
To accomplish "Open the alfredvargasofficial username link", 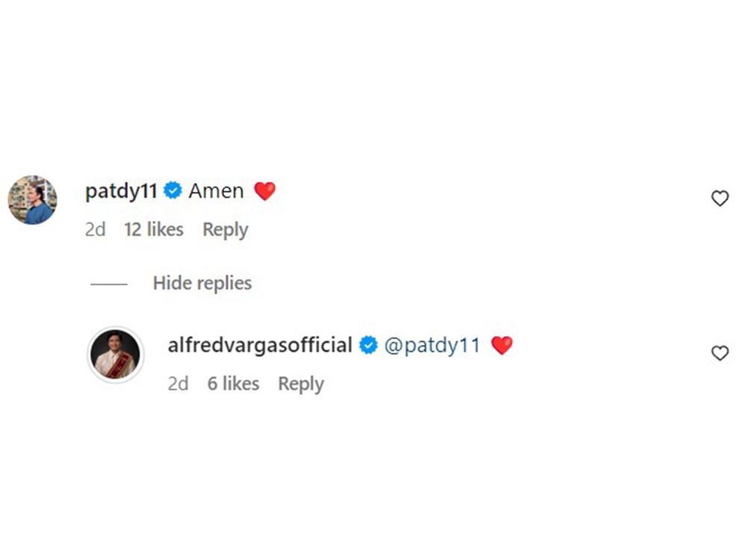I will [x=261, y=346].
